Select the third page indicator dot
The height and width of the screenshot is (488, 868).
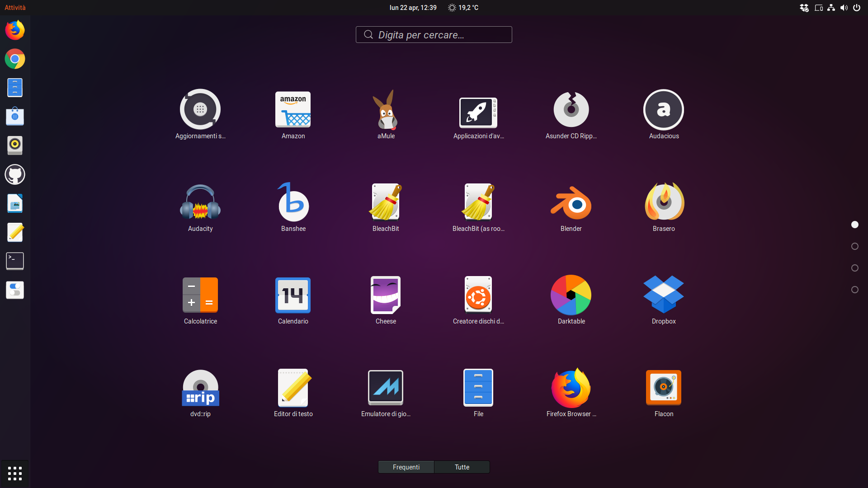pyautogui.click(x=854, y=268)
